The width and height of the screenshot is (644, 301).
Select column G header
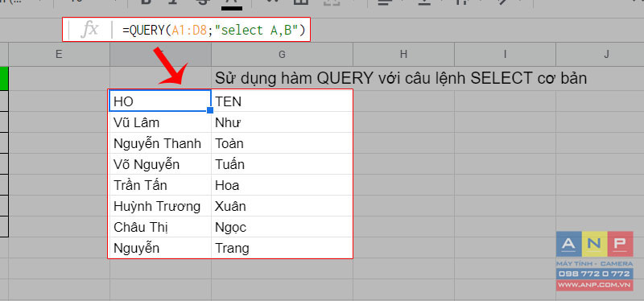(x=282, y=54)
